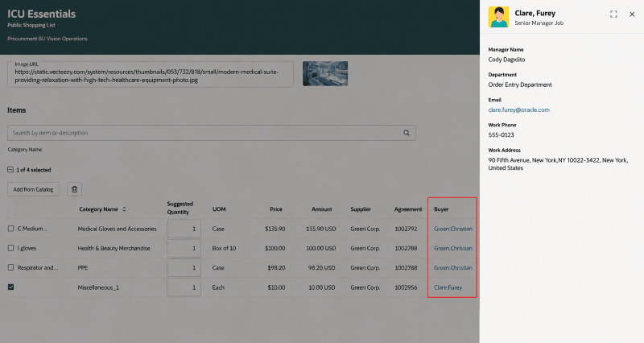Click the Medical Gloves and Accessories cell
Screen dimensions: 644x343
click(x=117, y=229)
